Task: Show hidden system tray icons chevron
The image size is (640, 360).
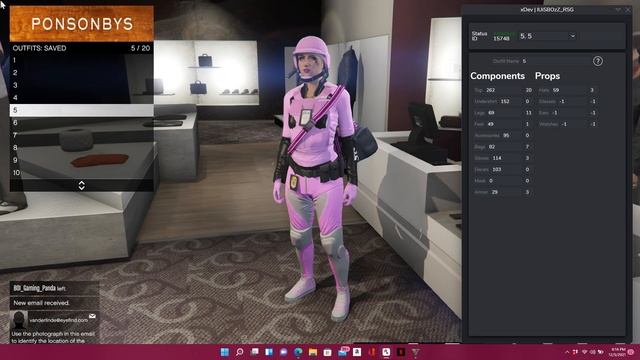Action: (567, 352)
